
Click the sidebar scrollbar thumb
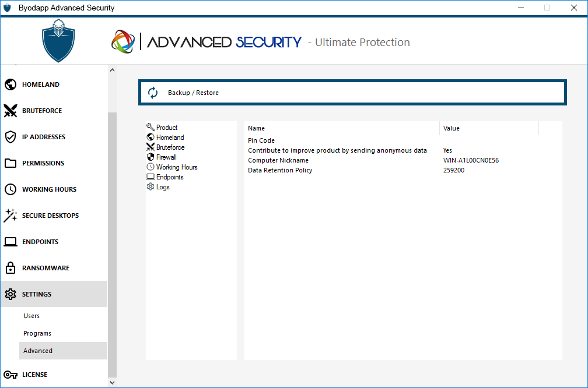click(112, 245)
